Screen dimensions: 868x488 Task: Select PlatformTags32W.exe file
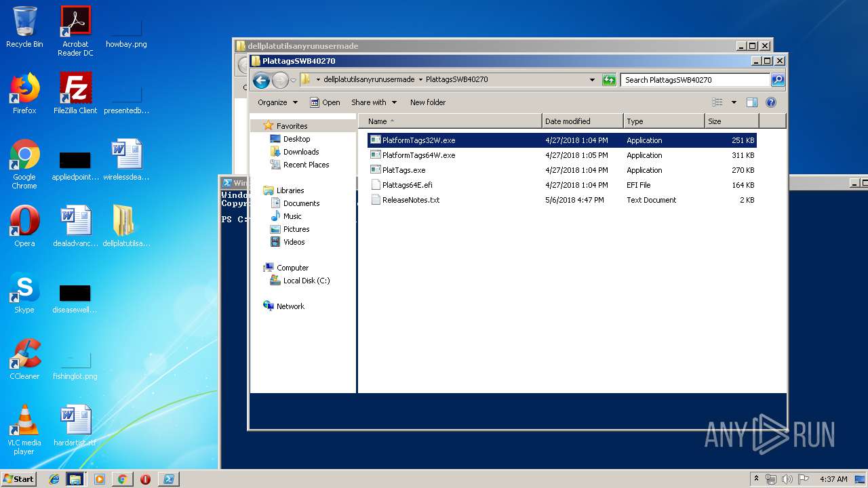coord(561,140)
